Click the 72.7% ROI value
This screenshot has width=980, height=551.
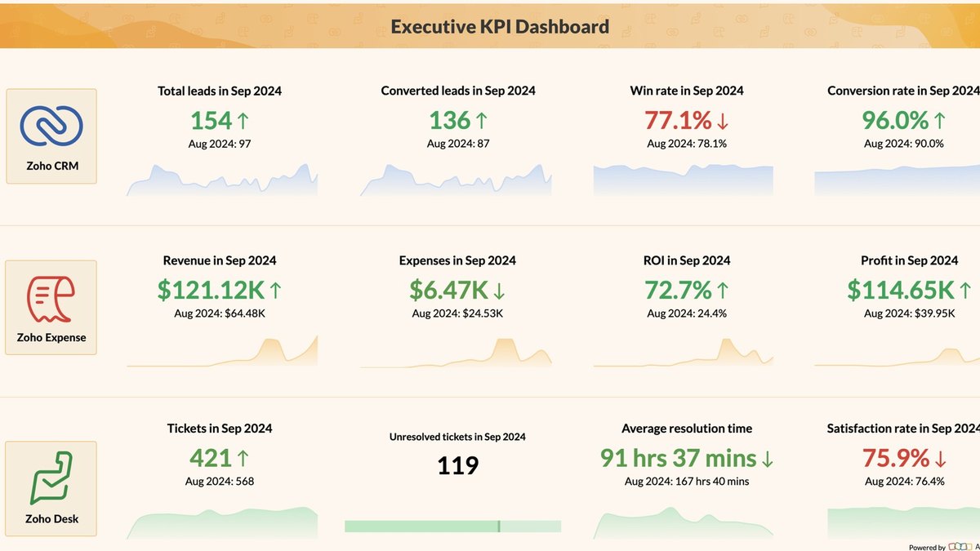679,290
